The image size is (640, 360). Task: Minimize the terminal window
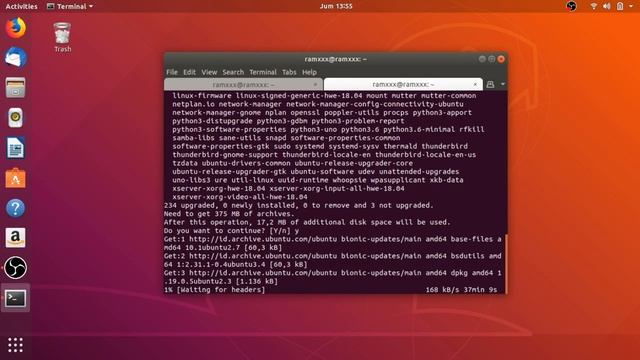482,59
